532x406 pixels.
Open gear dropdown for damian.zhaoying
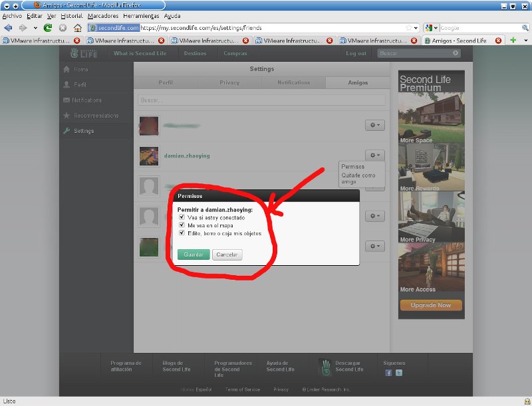pos(375,155)
